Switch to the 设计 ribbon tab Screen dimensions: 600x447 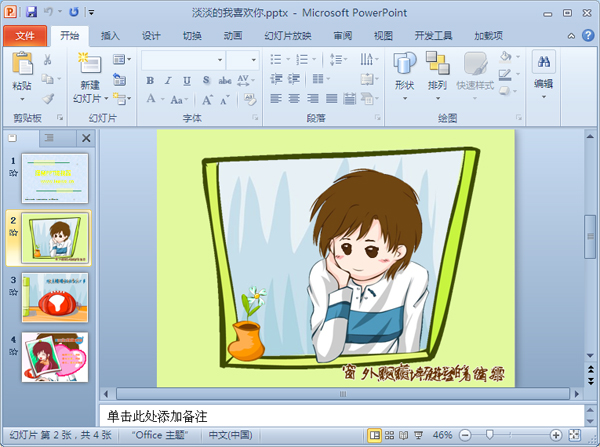point(151,36)
